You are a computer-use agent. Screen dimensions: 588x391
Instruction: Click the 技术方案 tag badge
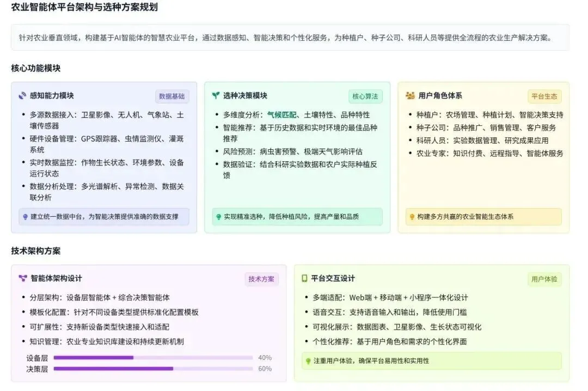point(261,279)
